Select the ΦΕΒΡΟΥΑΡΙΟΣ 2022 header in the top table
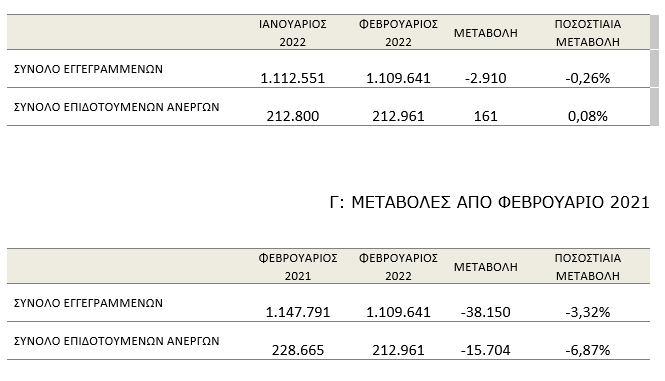The width and height of the screenshot is (665, 381). pos(398,33)
